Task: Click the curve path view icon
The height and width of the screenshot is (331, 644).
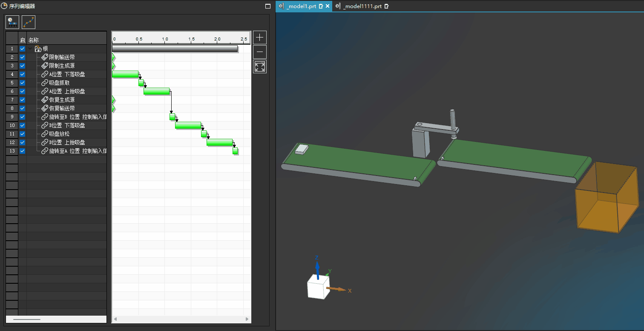Action: coord(29,22)
